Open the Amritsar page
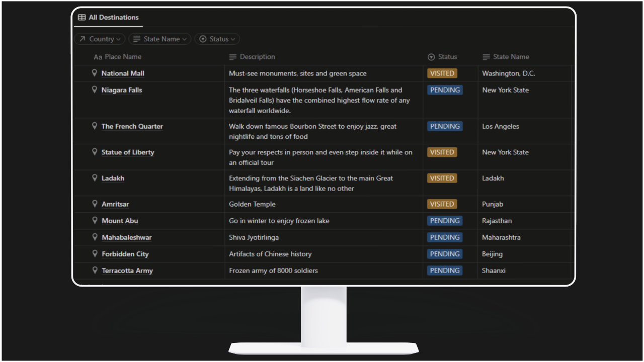The height and width of the screenshot is (362, 644). click(115, 204)
